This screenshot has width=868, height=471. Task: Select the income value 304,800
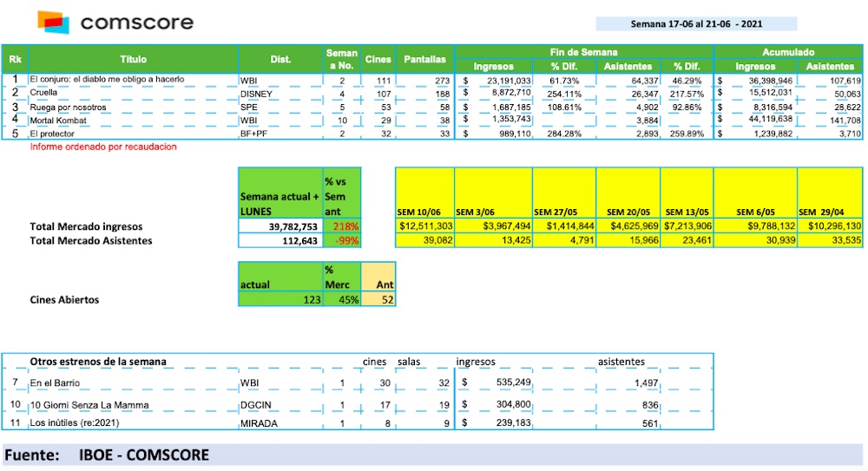pos(514,404)
